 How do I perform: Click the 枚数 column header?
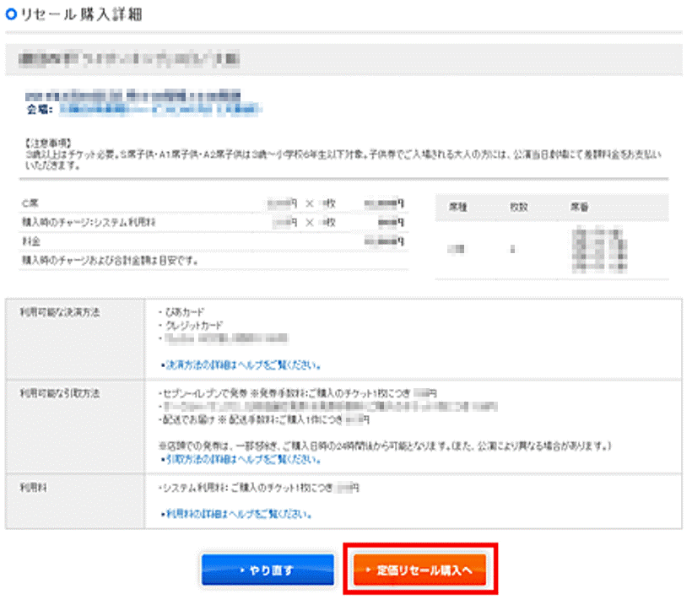[517, 207]
